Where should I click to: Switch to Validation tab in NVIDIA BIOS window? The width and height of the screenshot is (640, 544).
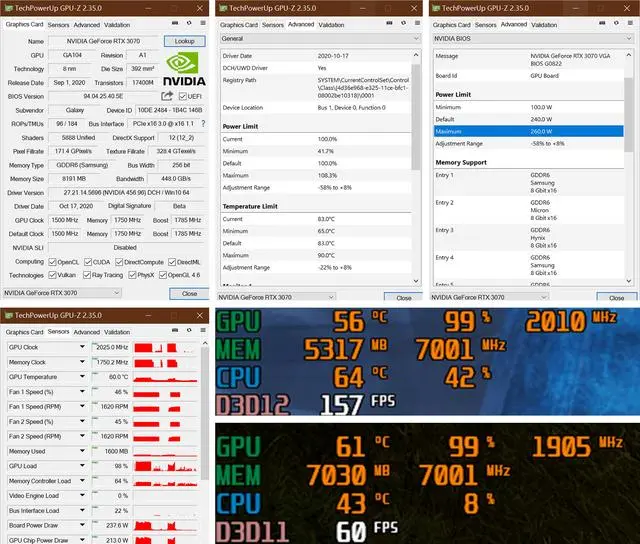click(x=544, y=25)
